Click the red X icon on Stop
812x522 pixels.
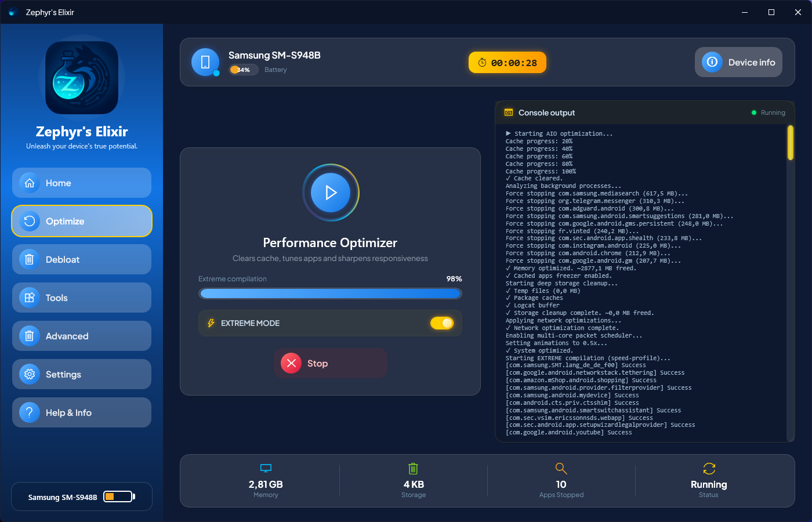tap(291, 363)
